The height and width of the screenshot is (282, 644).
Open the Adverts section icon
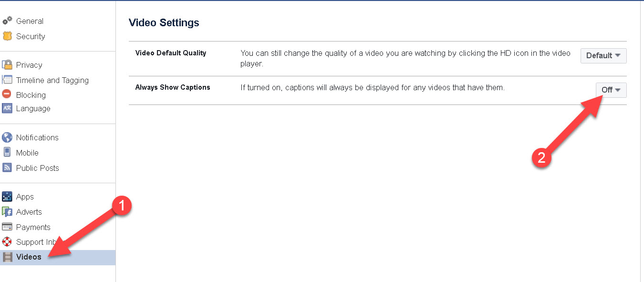8,212
